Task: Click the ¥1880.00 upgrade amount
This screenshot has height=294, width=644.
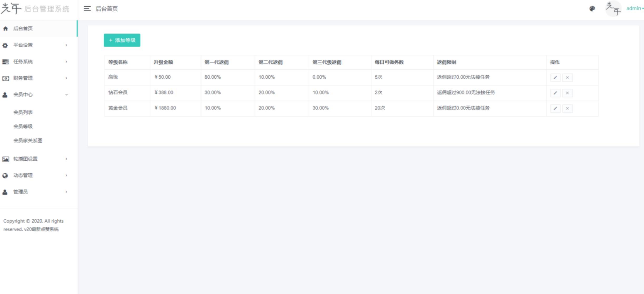Action: click(165, 108)
